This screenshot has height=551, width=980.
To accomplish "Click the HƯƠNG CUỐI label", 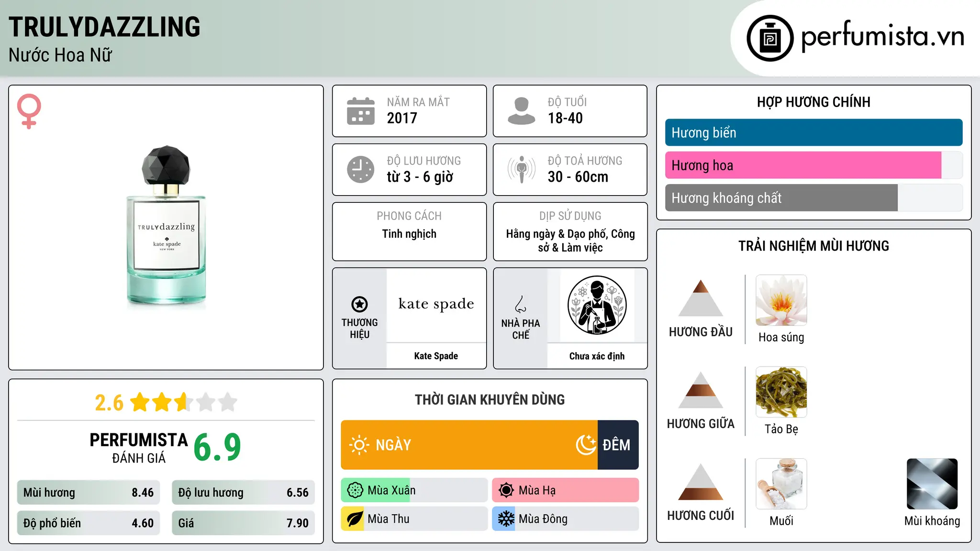I will coord(701,516).
